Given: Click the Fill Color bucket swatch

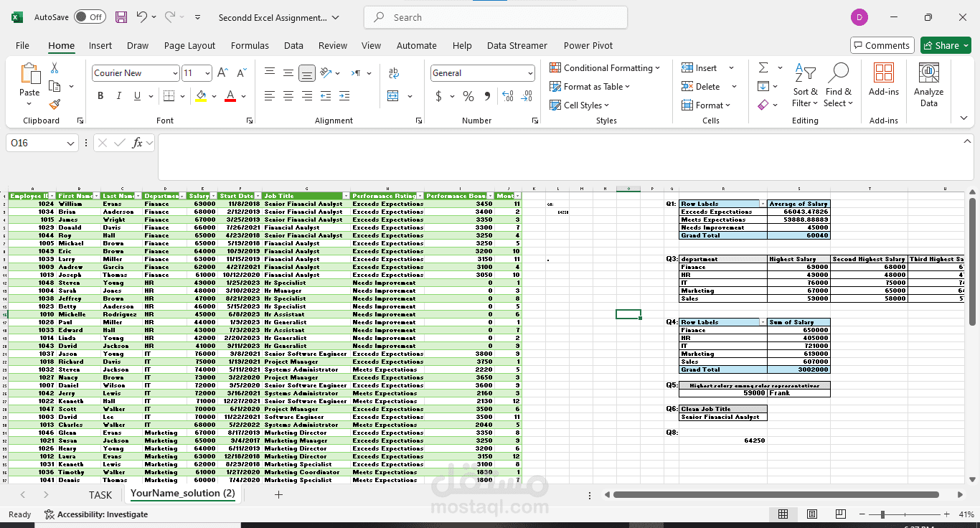Looking at the screenshot, I should click(201, 96).
